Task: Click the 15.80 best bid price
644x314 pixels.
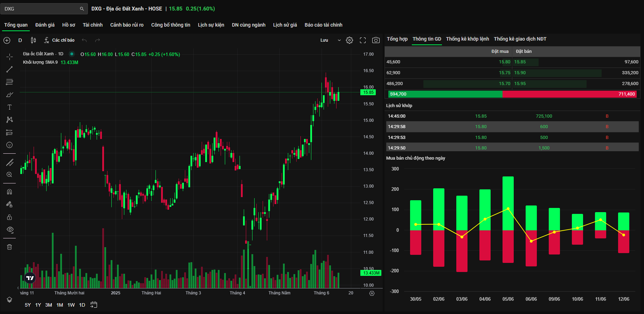Action: pos(505,62)
